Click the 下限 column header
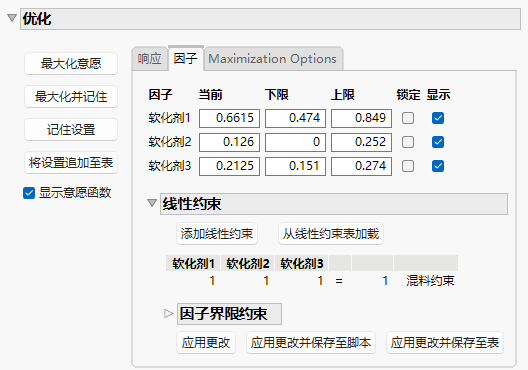This screenshot has width=528, height=370. [276, 95]
